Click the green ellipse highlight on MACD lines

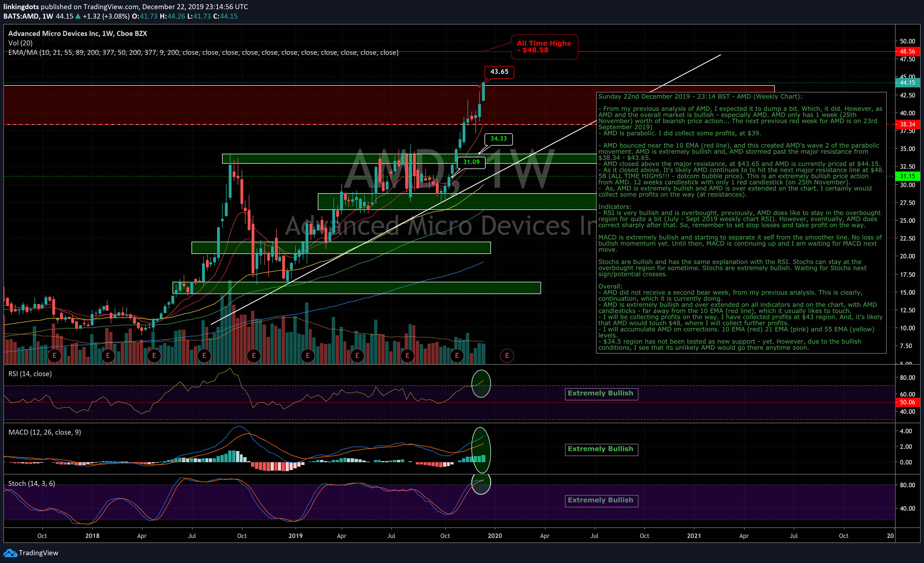pyautogui.click(x=481, y=450)
